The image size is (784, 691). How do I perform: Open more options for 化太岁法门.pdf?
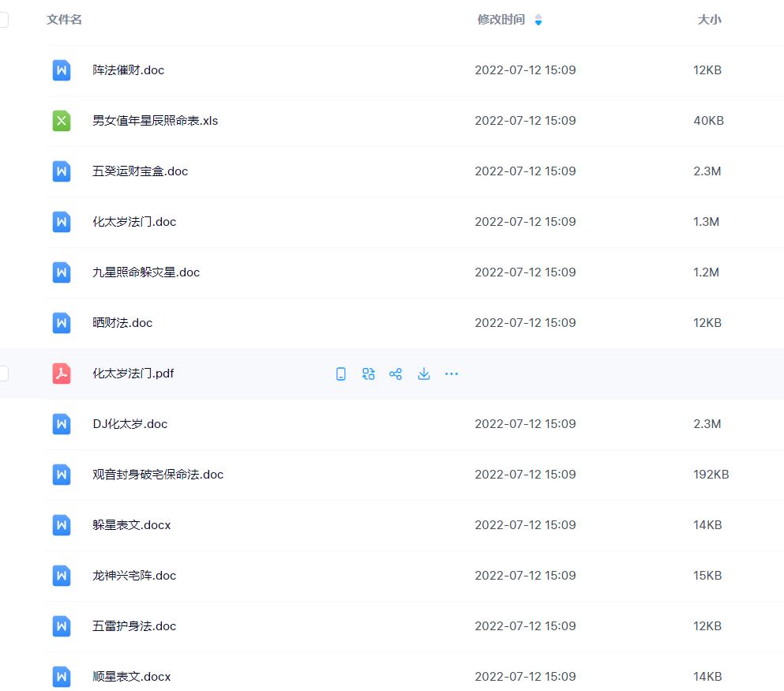[452, 374]
